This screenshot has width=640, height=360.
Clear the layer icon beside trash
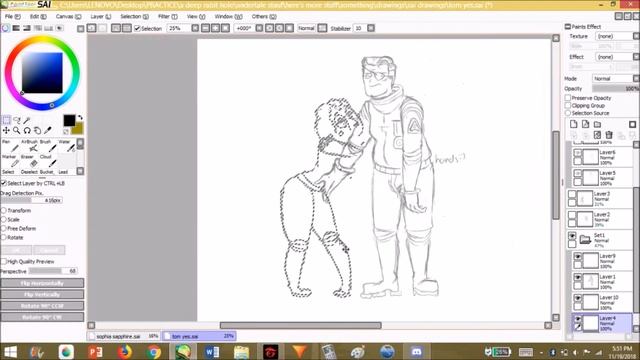pos(597,135)
